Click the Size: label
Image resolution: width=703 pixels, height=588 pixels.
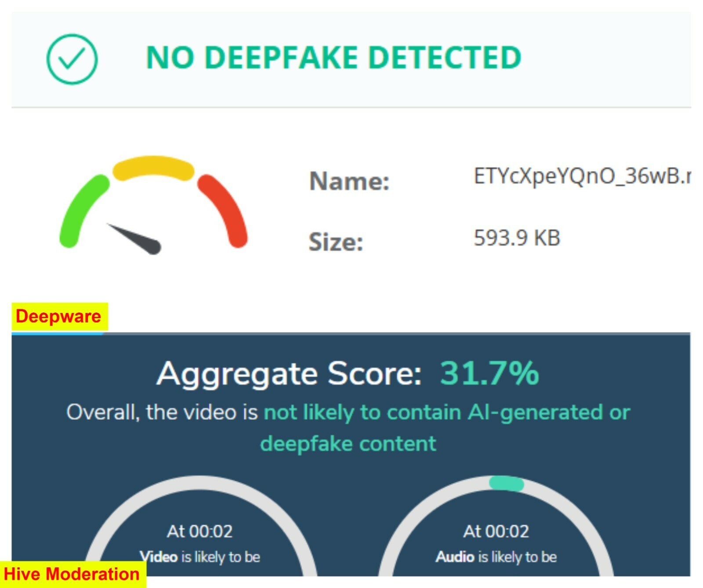pyautogui.click(x=336, y=242)
